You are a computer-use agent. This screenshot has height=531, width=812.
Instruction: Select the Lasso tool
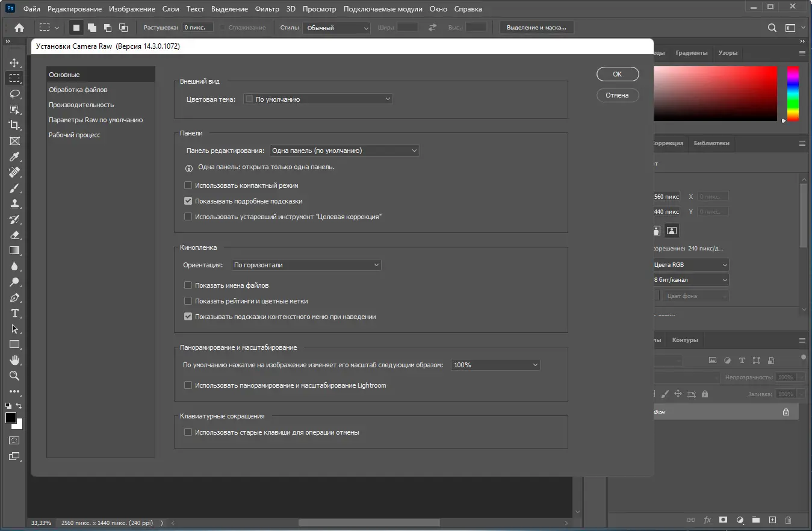point(14,94)
